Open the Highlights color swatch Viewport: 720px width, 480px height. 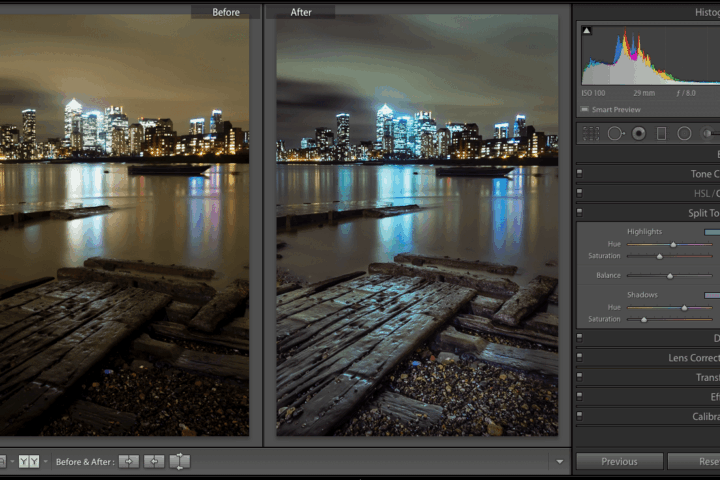tap(712, 232)
